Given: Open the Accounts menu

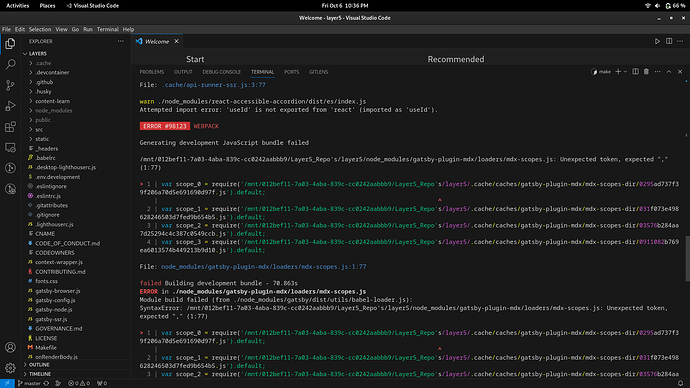Looking at the screenshot, I should [10, 347].
